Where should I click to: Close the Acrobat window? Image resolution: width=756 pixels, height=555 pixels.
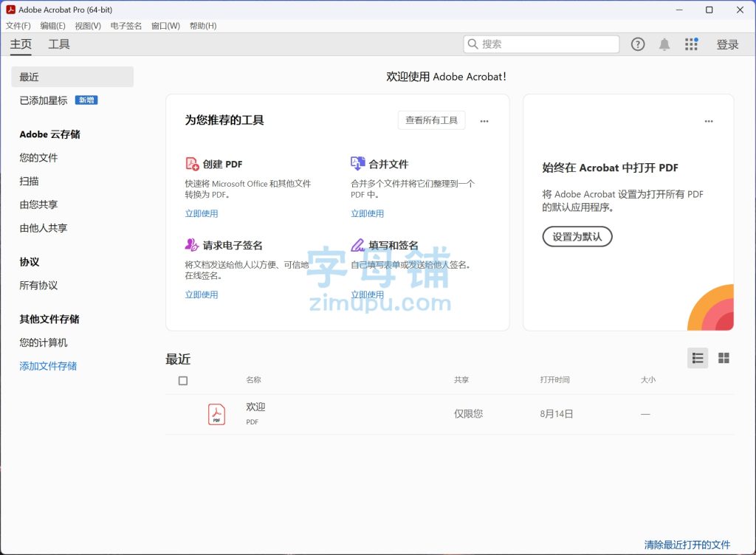(x=740, y=10)
